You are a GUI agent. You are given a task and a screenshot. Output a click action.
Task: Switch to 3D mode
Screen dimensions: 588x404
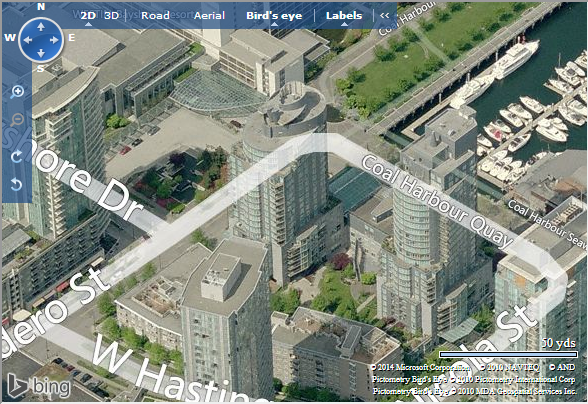111,15
